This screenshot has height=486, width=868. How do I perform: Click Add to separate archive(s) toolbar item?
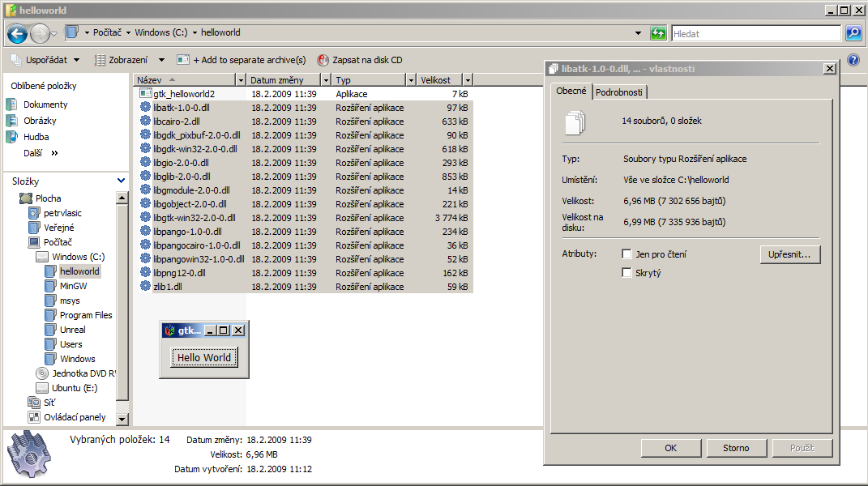242,60
